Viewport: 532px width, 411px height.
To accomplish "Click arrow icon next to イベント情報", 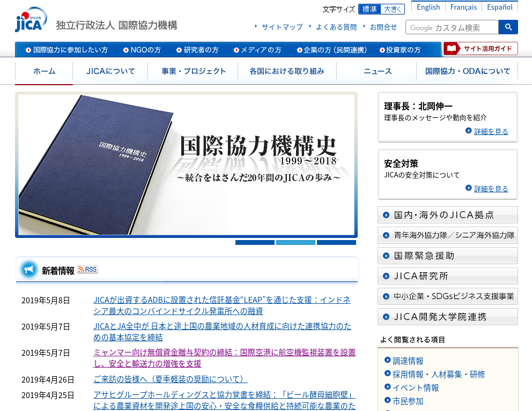I will (387, 386).
